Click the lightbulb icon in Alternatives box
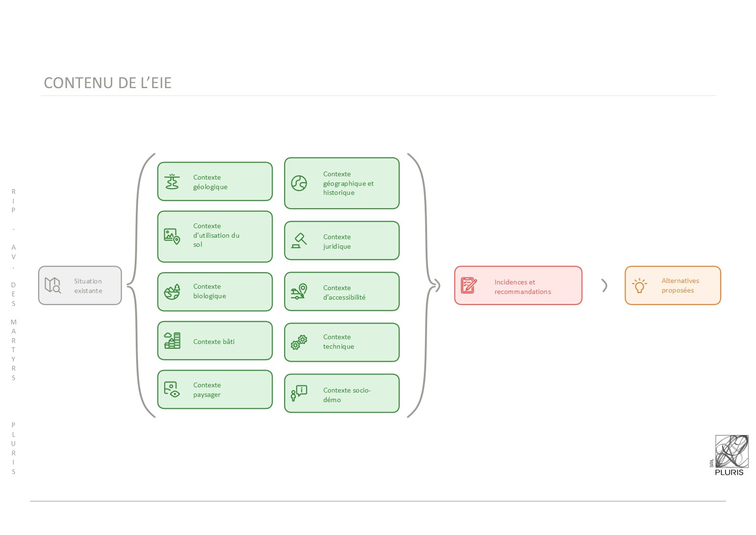 (x=639, y=285)
